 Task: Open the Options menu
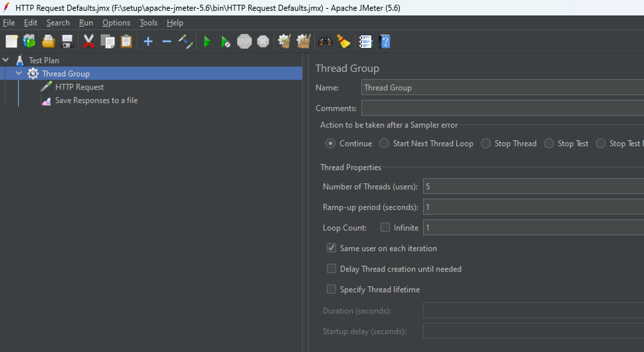(116, 23)
